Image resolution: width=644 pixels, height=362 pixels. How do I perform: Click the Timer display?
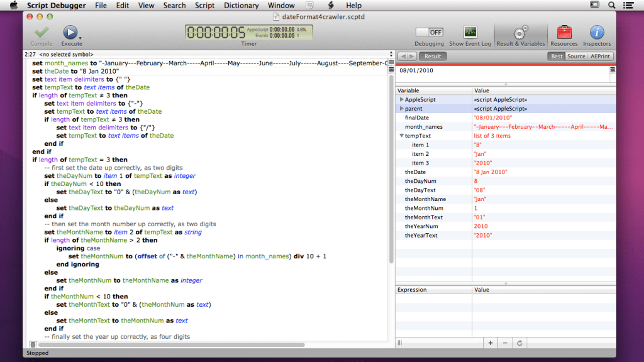(249, 33)
